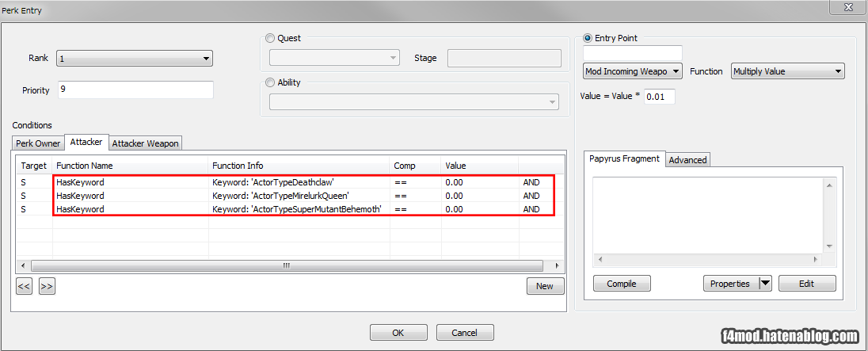Open the Function Multiply Value dropdown

(788, 71)
